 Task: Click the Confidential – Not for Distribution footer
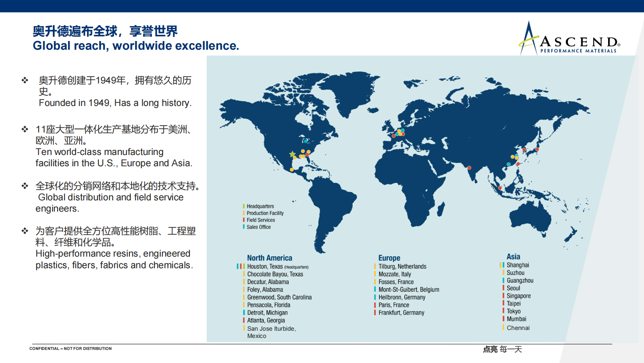pos(70,348)
